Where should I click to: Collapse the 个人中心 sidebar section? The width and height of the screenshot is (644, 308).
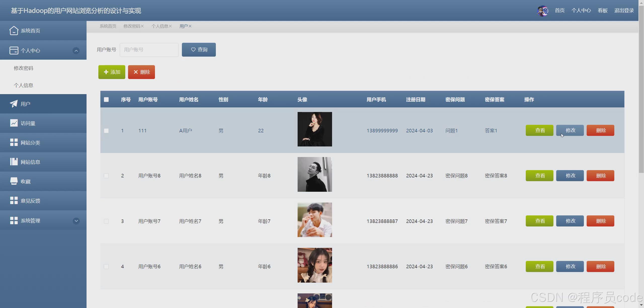coord(76,51)
